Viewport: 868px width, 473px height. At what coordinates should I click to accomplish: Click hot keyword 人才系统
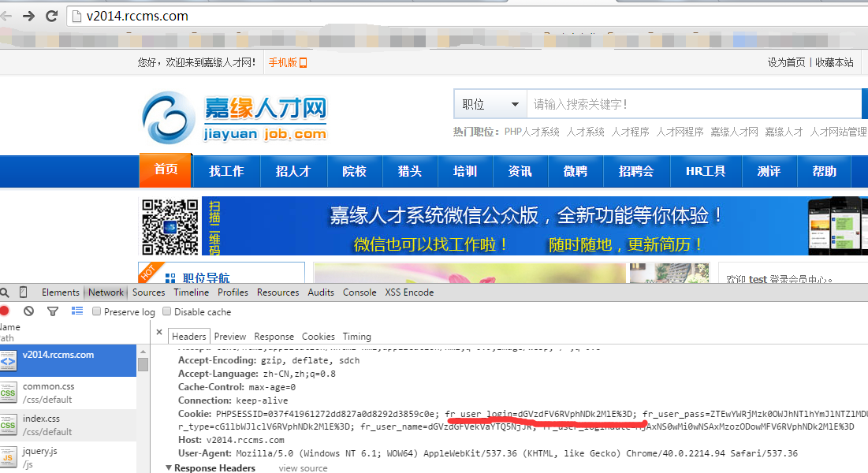click(x=585, y=132)
